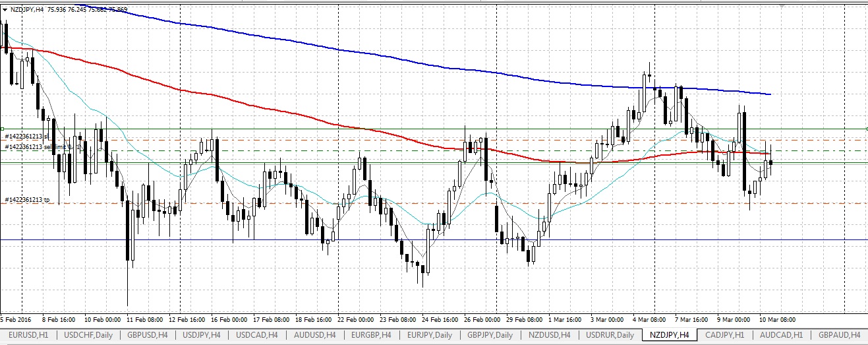This screenshot has height=345, width=868.
Task: Click the 12 Feb 16:00 time label
Action: tap(187, 319)
